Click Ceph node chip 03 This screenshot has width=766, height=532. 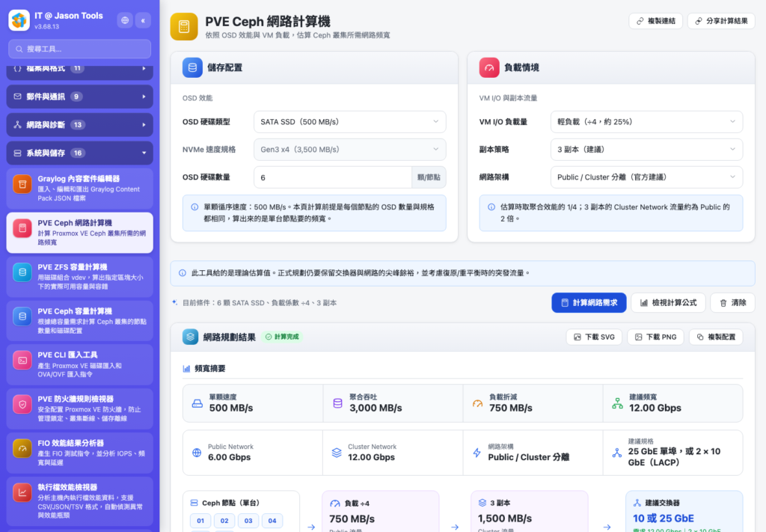click(248, 521)
